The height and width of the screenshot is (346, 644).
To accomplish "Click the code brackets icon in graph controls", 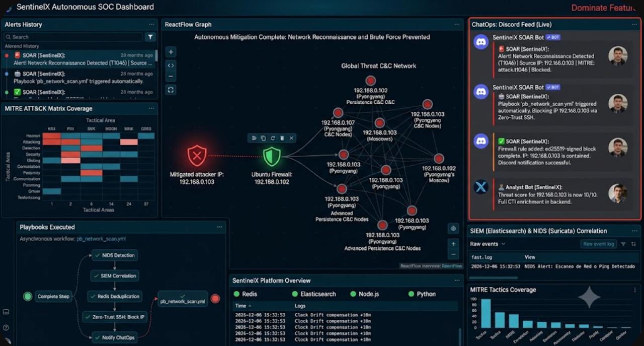I will (x=171, y=64).
